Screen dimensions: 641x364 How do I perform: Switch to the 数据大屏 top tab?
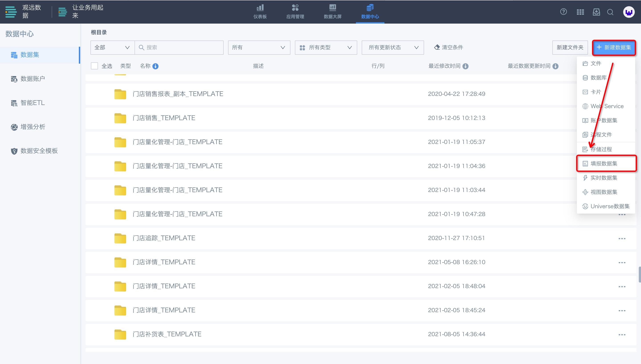(333, 12)
